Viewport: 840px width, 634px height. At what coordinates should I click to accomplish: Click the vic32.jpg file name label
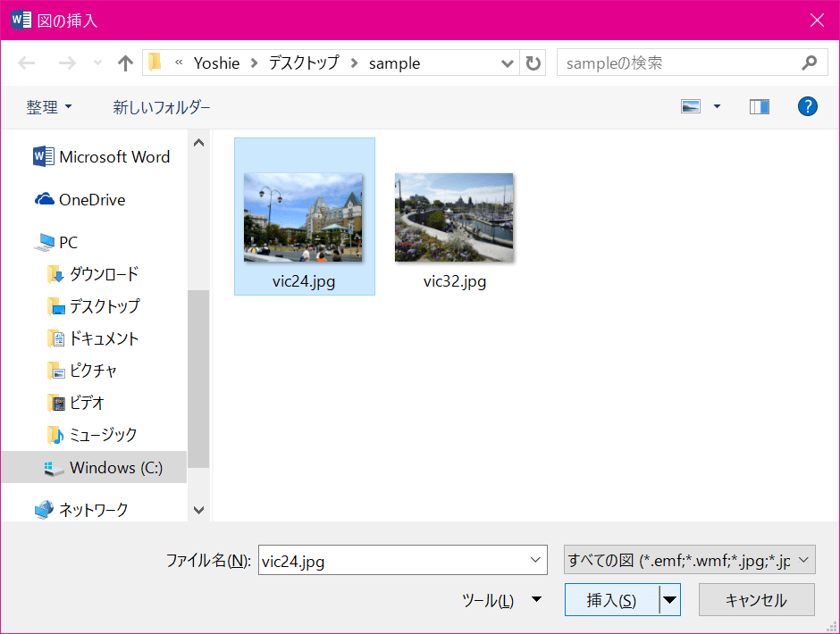[455, 281]
